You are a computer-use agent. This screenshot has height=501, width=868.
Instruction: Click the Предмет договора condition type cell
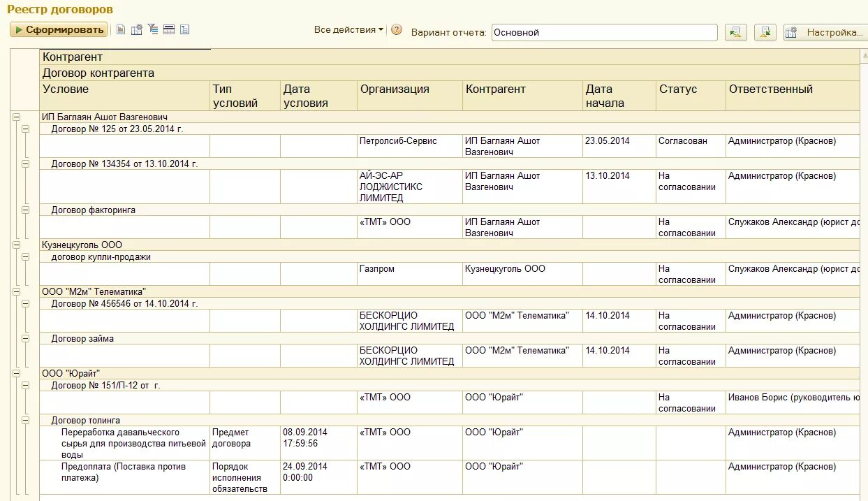pyautogui.click(x=245, y=443)
